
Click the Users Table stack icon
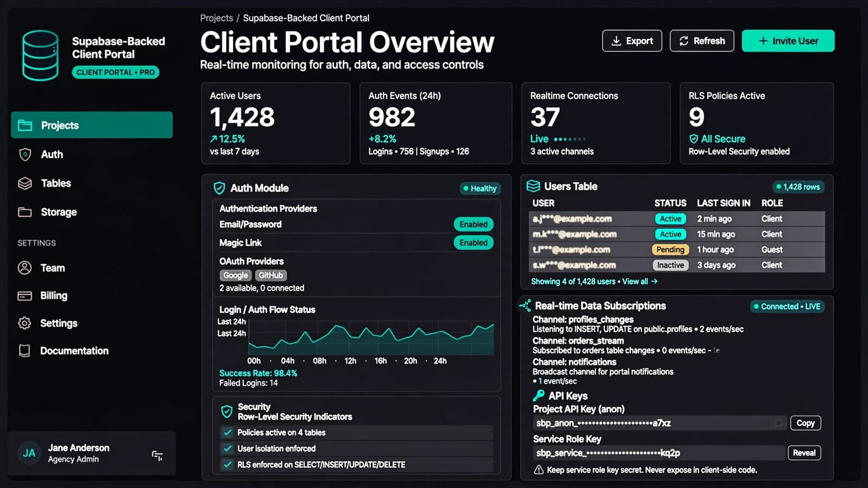tap(533, 187)
